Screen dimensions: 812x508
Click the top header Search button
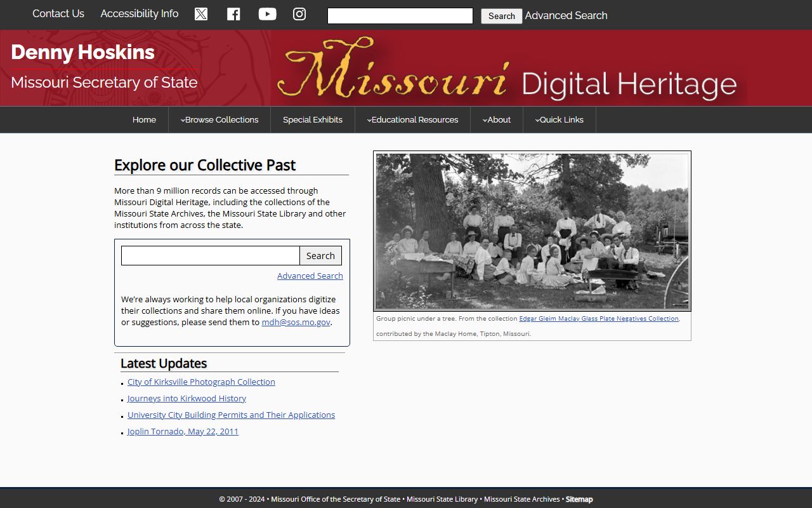pos(501,16)
